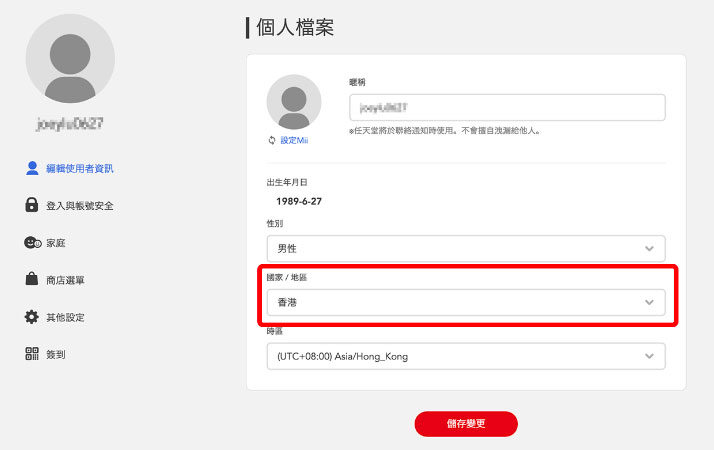Click the shopping bag icon for 商店選單
The height and width of the screenshot is (450, 714).
pos(31,279)
